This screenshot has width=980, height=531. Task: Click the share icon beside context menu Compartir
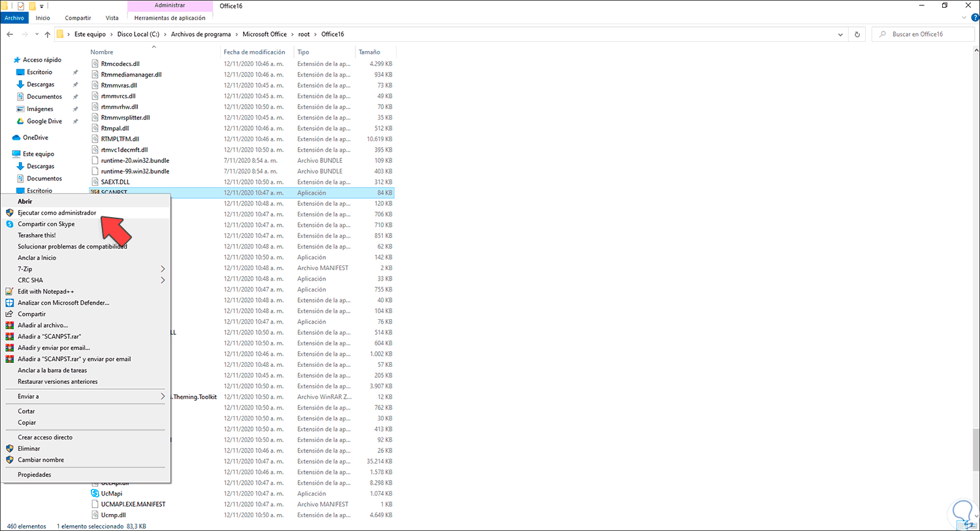coord(10,314)
